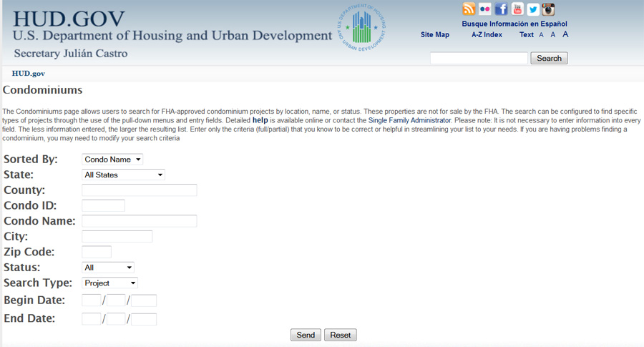The width and height of the screenshot is (644, 347).
Task: Open the YouTube icon
Action: click(x=517, y=9)
